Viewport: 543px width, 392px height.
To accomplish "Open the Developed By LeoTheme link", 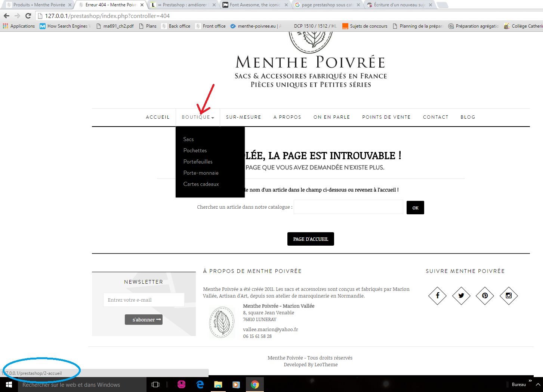I will (311, 365).
